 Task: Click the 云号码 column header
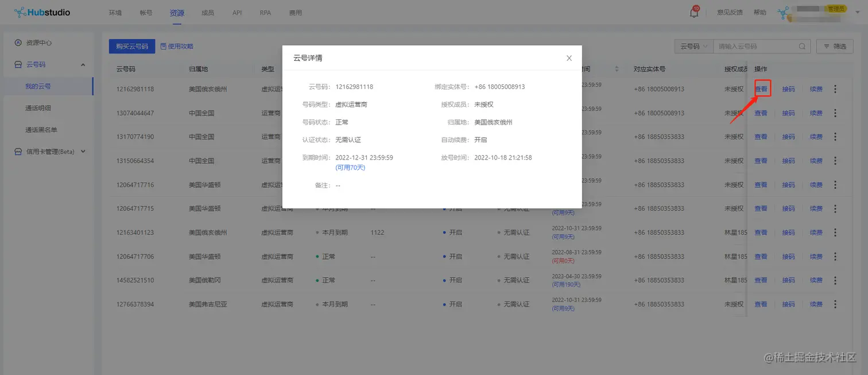point(126,69)
